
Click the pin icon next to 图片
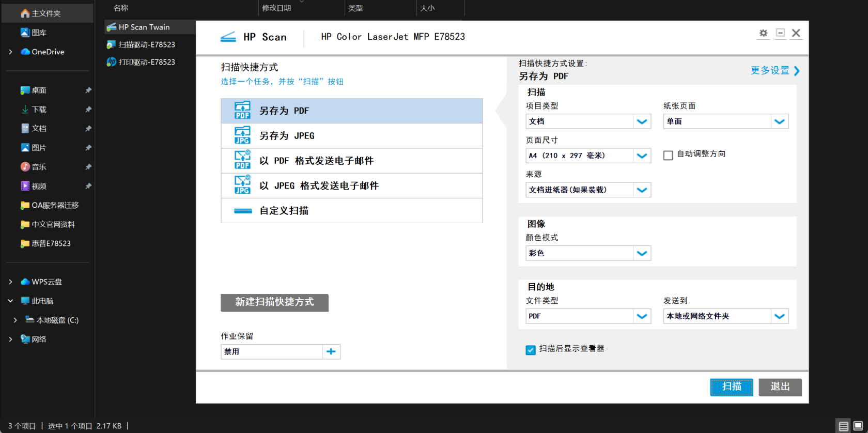(x=88, y=148)
